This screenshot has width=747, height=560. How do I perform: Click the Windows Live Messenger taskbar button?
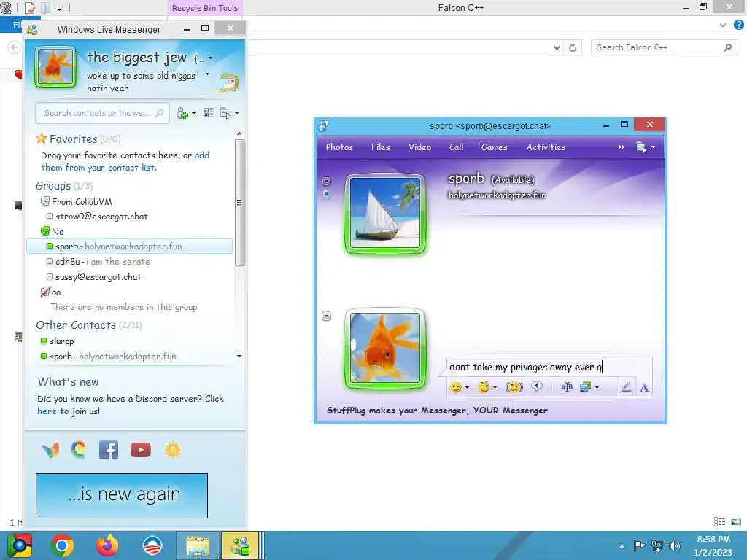241,545
